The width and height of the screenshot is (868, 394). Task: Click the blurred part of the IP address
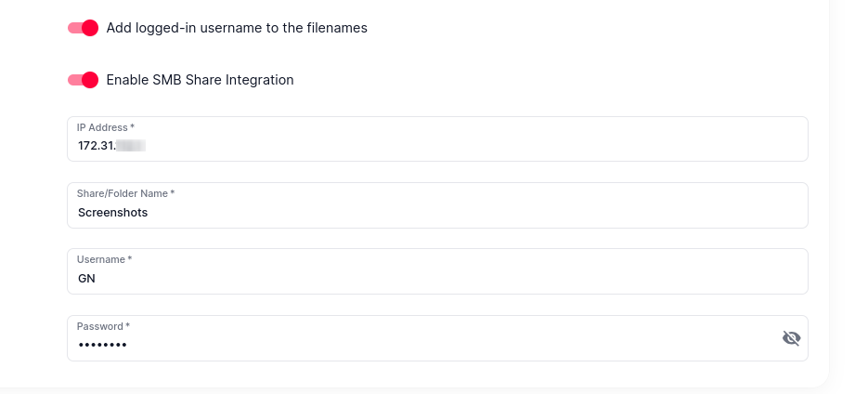131,146
